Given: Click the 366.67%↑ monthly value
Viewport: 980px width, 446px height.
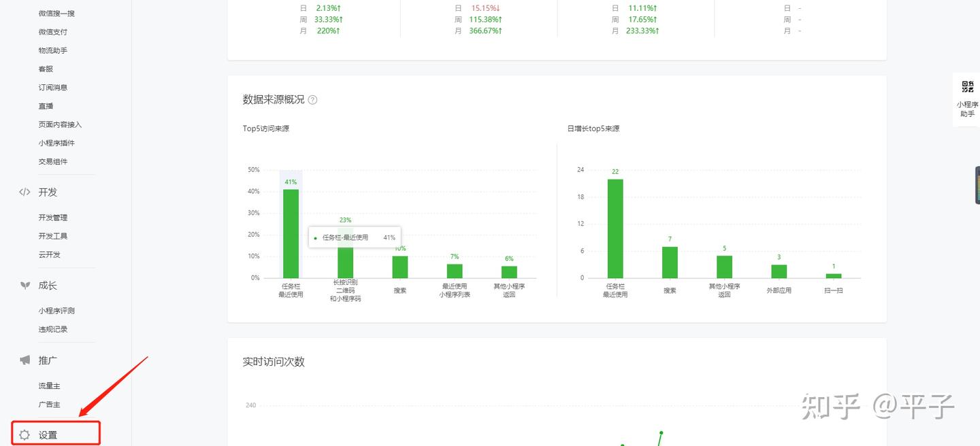Looking at the screenshot, I should [485, 31].
